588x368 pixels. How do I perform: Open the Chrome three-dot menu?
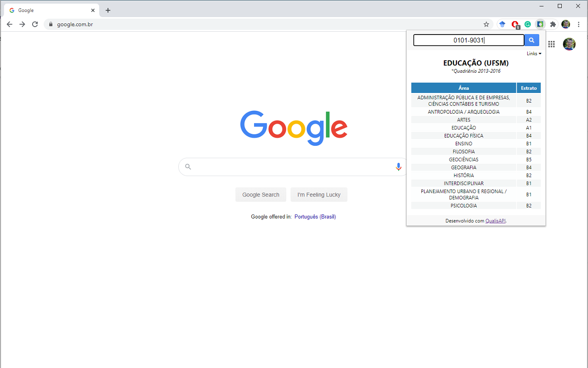(x=578, y=24)
